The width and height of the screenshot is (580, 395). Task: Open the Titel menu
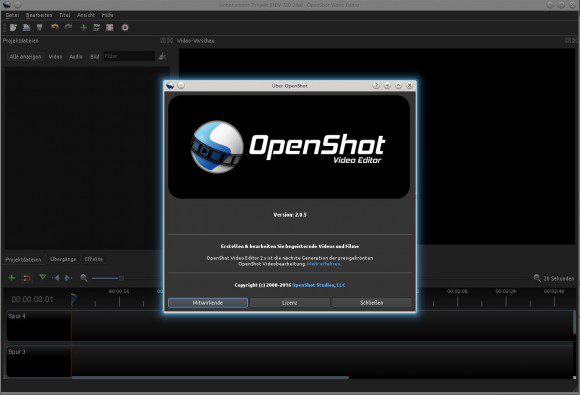65,15
